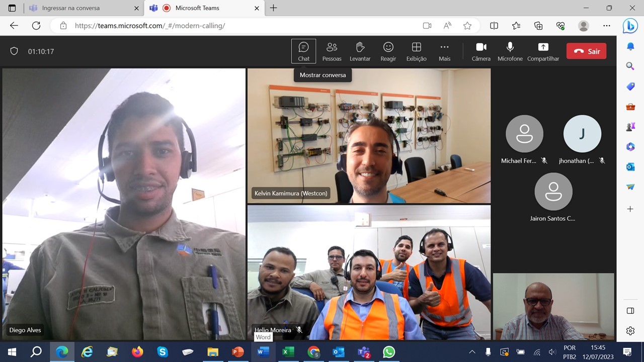Viewport: 644px width, 362px height.
Task: Show hidden system tray icons chevron
Action: pos(472,352)
